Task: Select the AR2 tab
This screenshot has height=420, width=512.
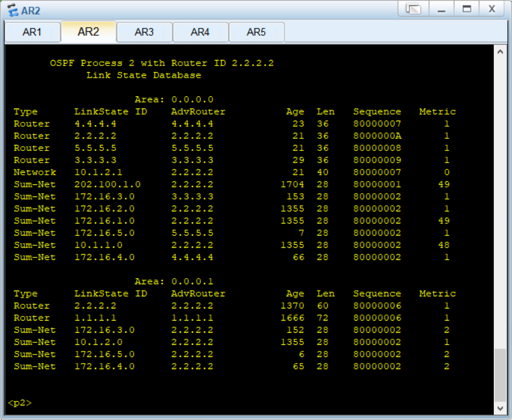Action: click(x=88, y=32)
